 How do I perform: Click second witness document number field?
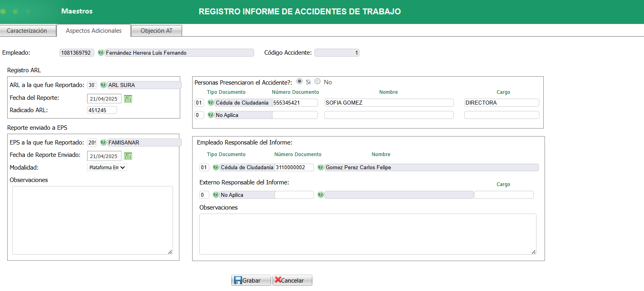295,115
